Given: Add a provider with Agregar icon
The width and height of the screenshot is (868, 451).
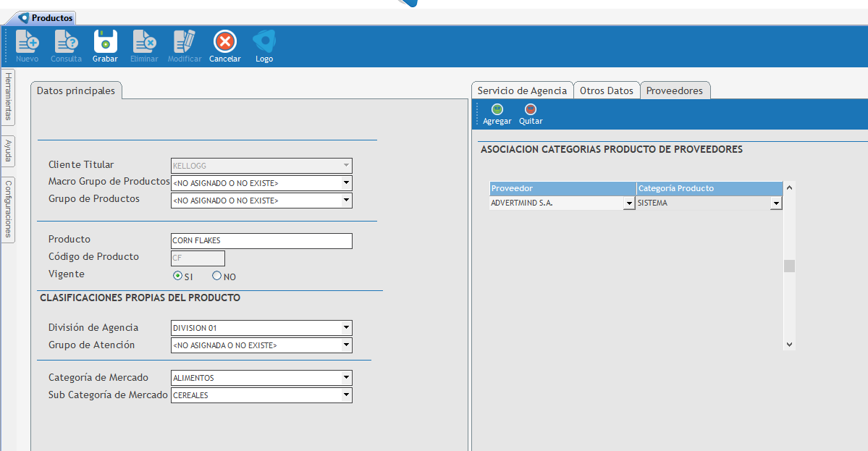Looking at the screenshot, I should [x=497, y=110].
